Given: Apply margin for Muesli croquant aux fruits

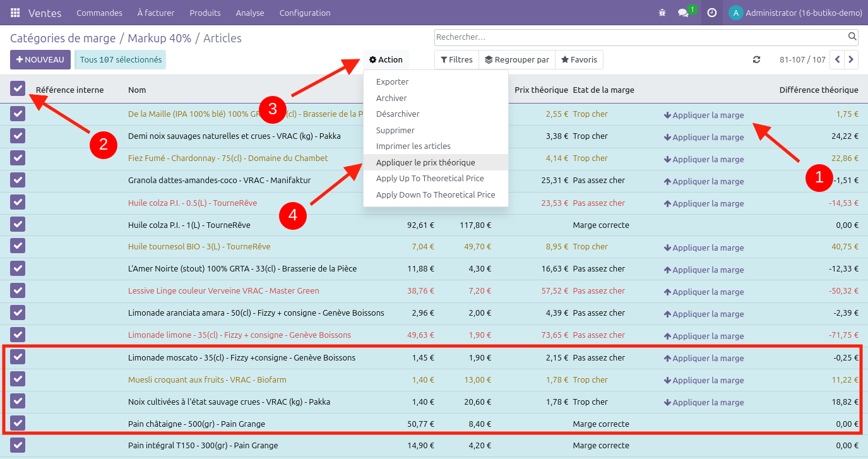Looking at the screenshot, I should pos(704,380).
